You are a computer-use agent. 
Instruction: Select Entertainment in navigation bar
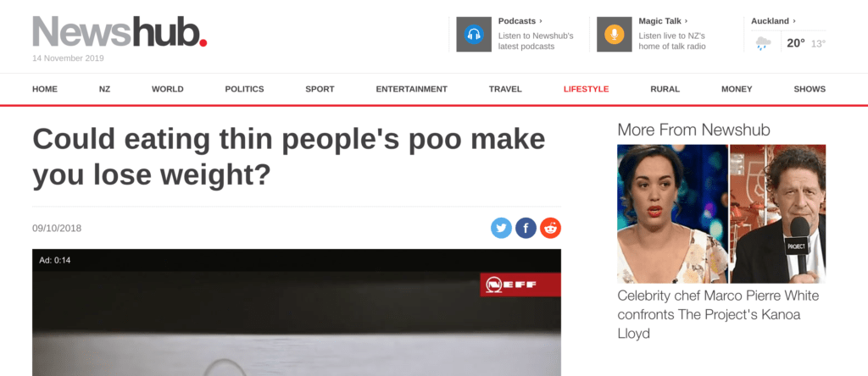point(411,89)
